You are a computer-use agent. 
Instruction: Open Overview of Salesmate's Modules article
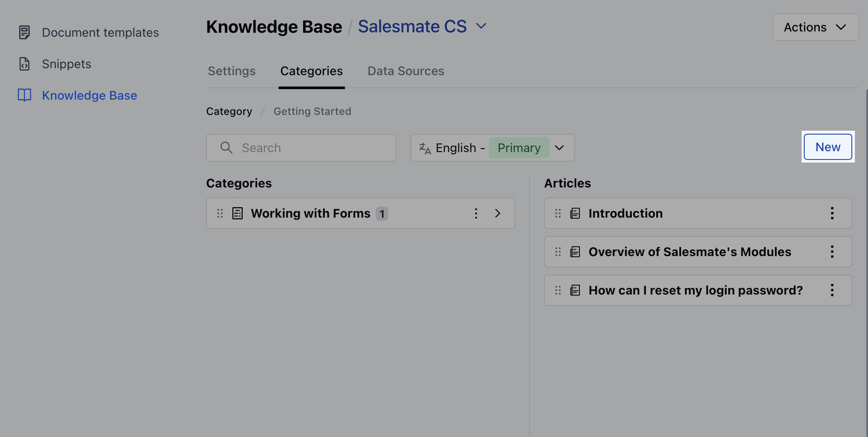click(x=690, y=252)
